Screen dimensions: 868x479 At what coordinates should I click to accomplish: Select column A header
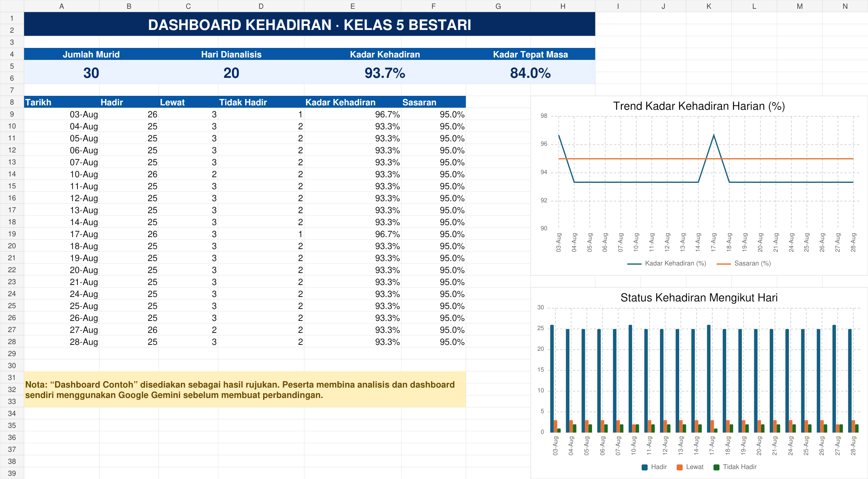(x=61, y=6)
